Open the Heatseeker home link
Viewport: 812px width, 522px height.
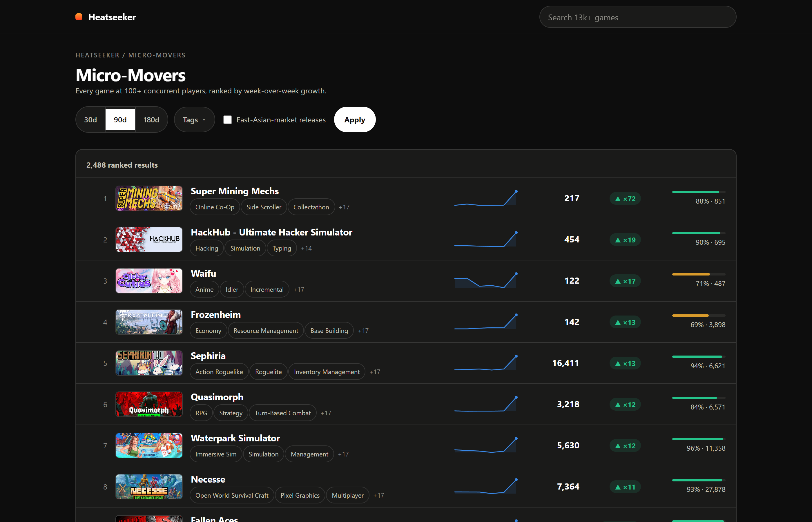(105, 17)
